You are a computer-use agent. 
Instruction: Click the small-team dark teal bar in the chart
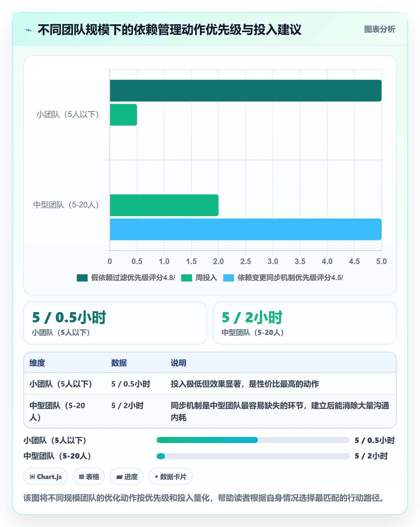[246, 91]
